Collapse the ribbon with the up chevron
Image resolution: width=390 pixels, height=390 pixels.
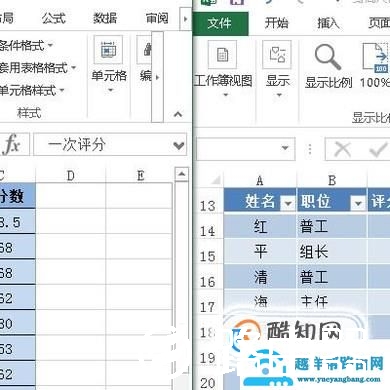178,115
